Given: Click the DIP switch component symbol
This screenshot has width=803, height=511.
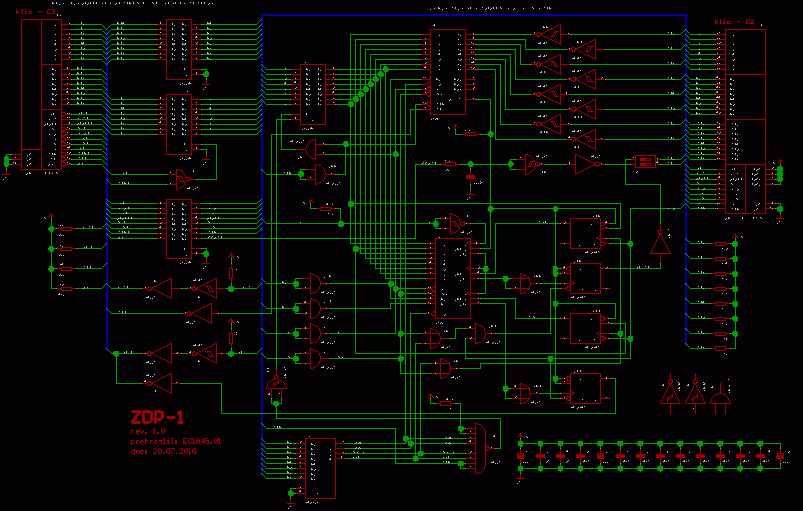Looking at the screenshot, I should click(645, 161).
